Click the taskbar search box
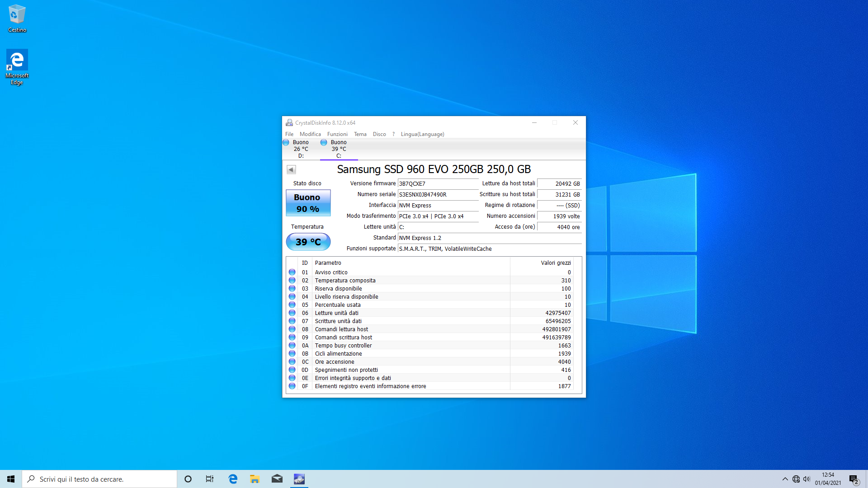The image size is (868, 488). [99, 479]
